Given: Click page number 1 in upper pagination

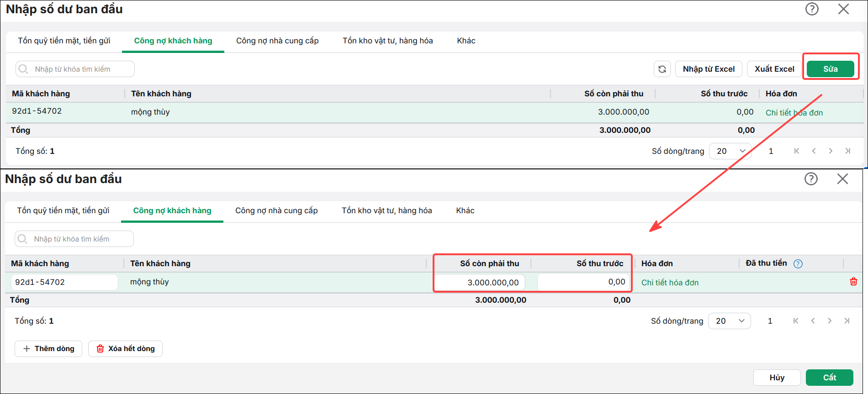Looking at the screenshot, I should pos(771,151).
